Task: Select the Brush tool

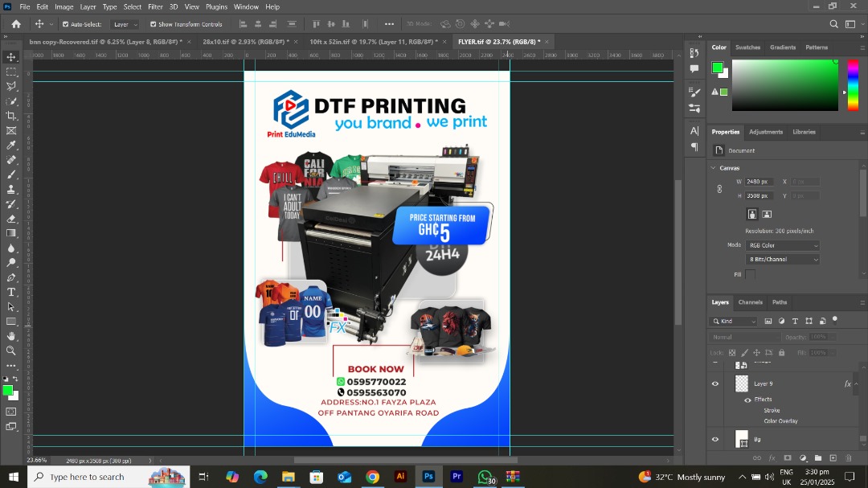Action: [x=11, y=174]
